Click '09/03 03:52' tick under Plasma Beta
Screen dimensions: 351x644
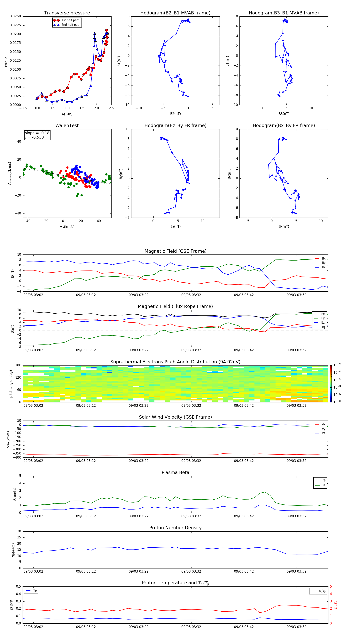296,516
